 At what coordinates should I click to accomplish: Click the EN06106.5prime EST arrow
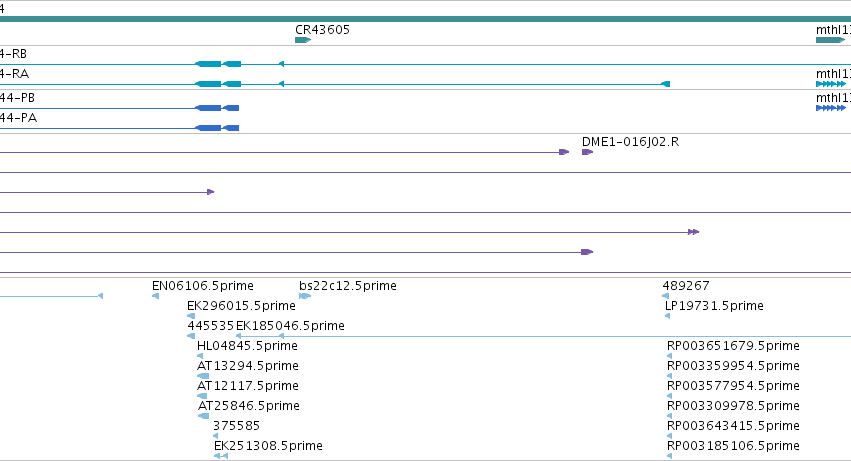coord(155,296)
